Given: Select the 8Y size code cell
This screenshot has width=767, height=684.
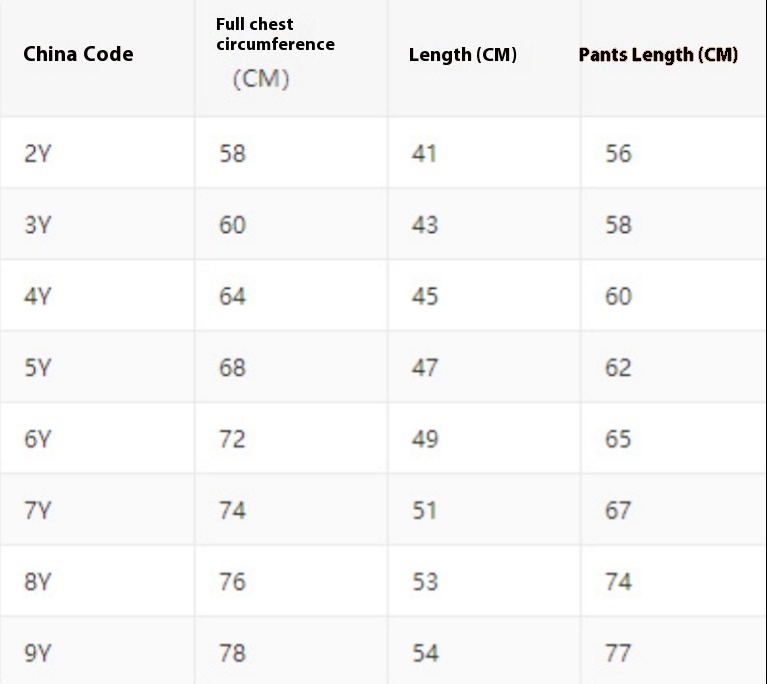Looking at the screenshot, I should click(37, 582).
